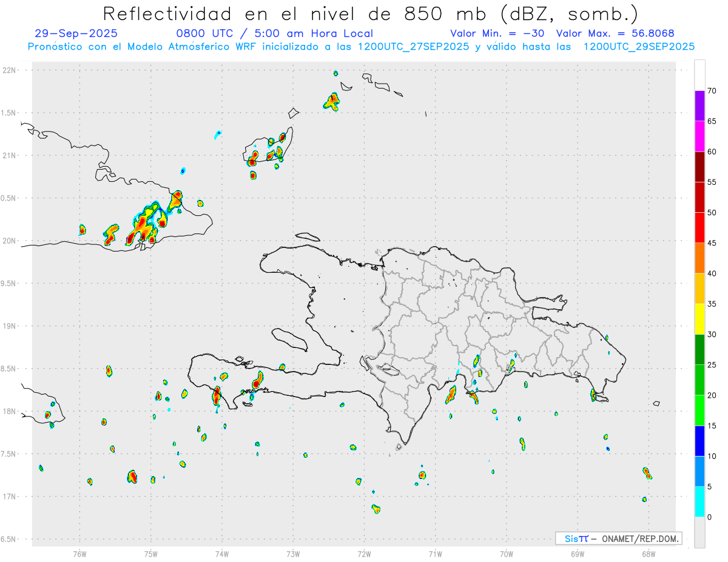
Task: Pick the bright green 15–20 dBZ color segment
Action: pos(699,410)
